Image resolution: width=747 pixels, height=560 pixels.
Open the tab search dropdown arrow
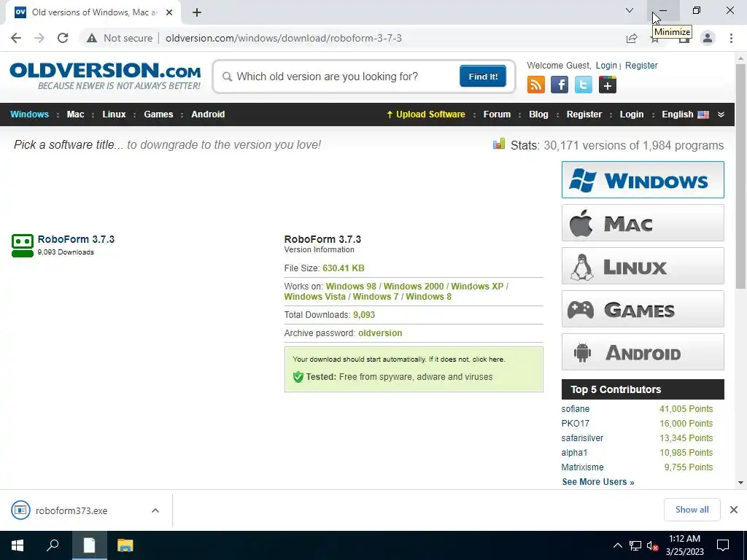click(x=630, y=10)
